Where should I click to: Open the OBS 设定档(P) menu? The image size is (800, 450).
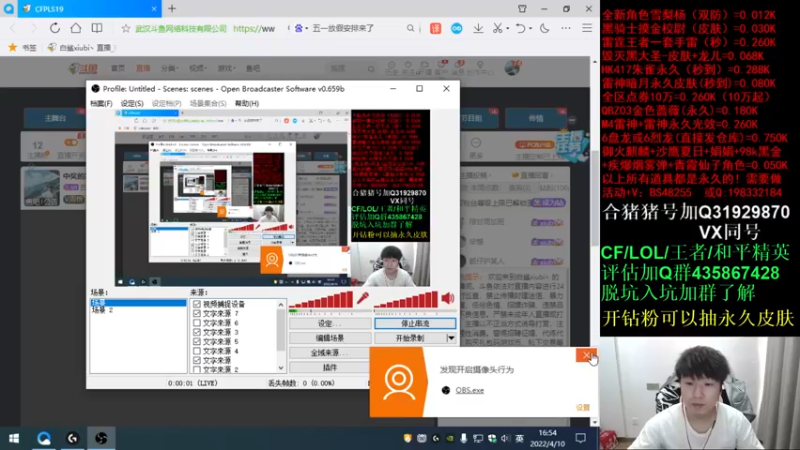[166, 103]
